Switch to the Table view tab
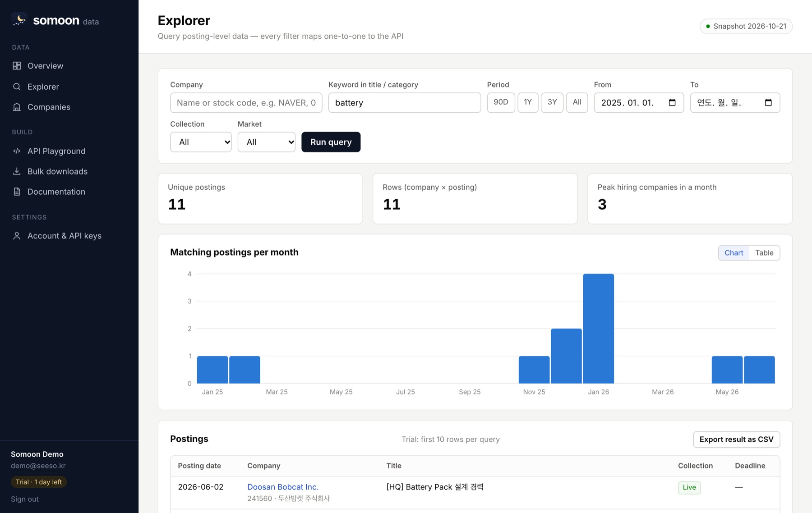This screenshot has width=812, height=513. 764,253
